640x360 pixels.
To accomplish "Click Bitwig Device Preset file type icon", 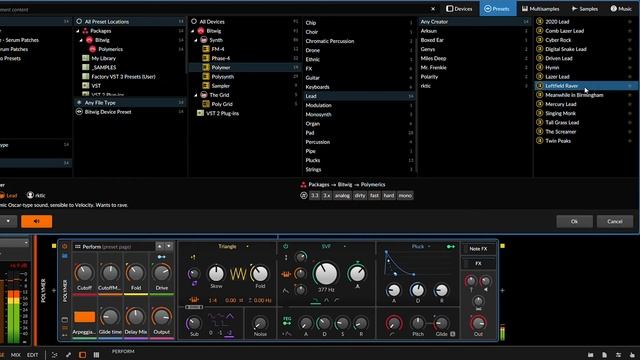I will click(x=79, y=112).
